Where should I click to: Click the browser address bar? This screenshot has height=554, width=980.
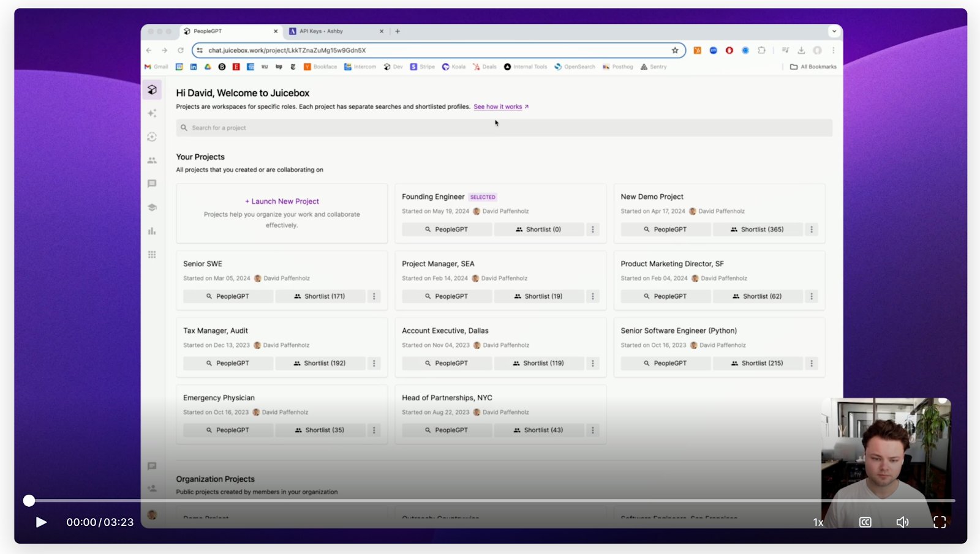(438, 50)
